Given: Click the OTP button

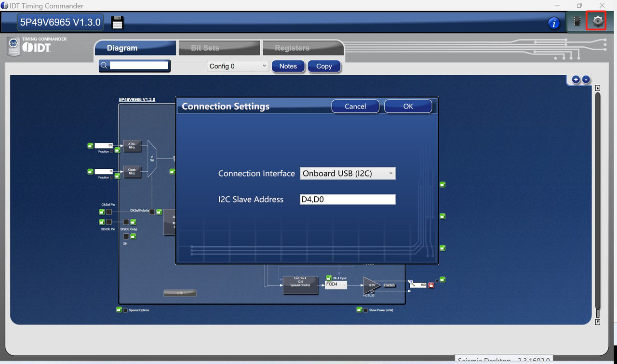Looking at the screenshot, I should tap(180, 293).
